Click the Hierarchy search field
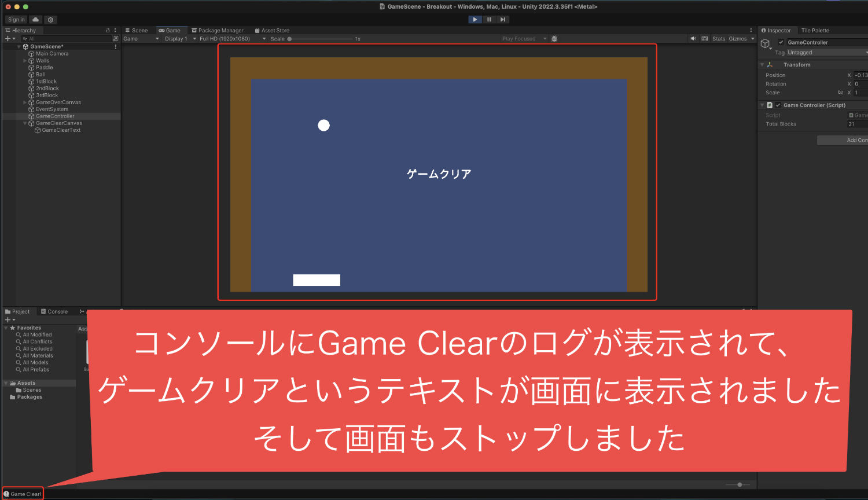This screenshot has width=868, height=500. [x=66, y=39]
